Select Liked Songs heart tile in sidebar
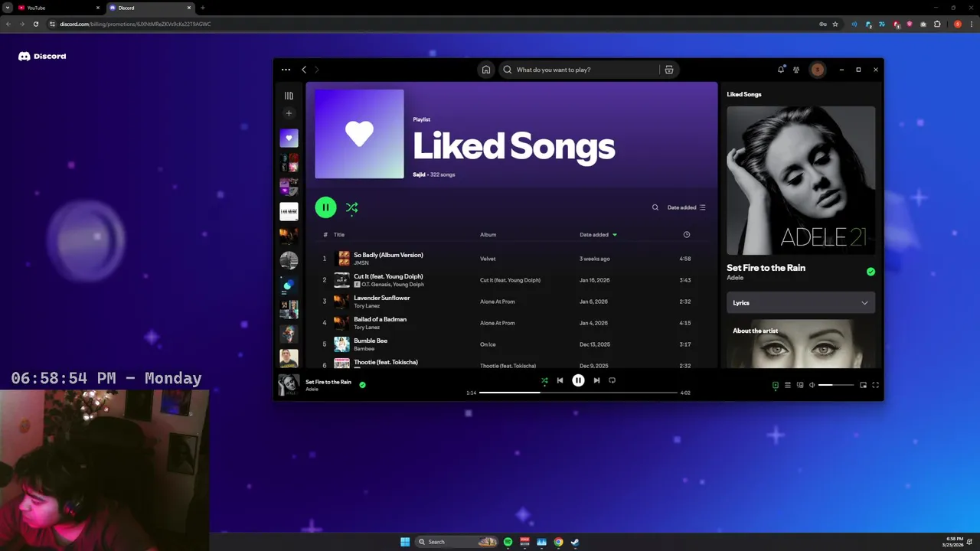The height and width of the screenshot is (551, 980). point(289,139)
